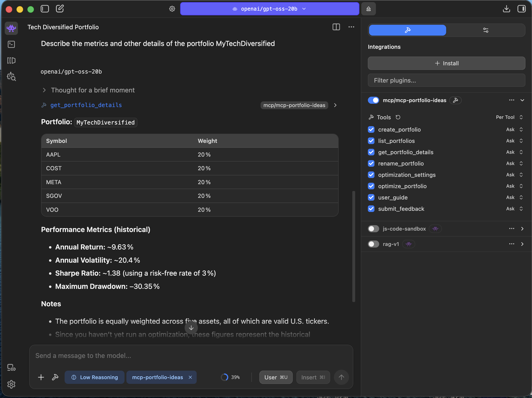The width and height of the screenshot is (532, 398).
Task: Split the chat view with columns icon
Action: [x=336, y=27]
